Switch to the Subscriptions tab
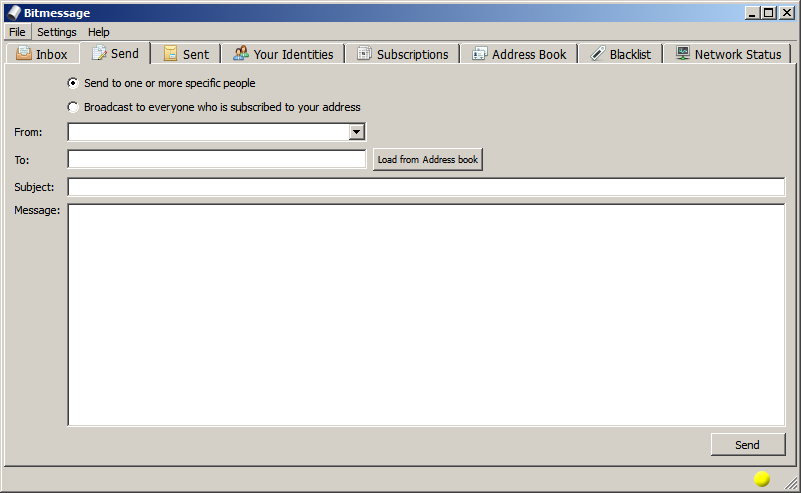 pos(403,54)
